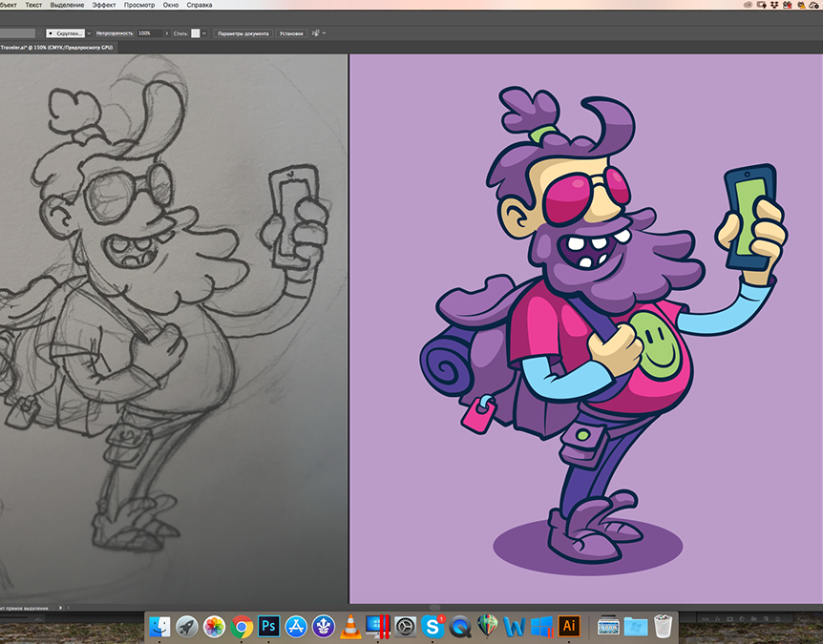
Task: Click the Непрозрачность label link
Action: point(114,33)
